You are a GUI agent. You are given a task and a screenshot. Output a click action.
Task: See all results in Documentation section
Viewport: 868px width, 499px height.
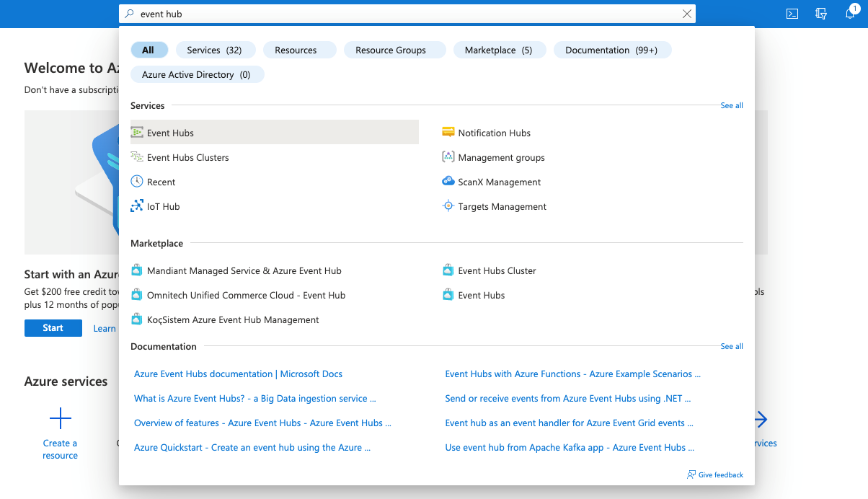[x=732, y=346]
